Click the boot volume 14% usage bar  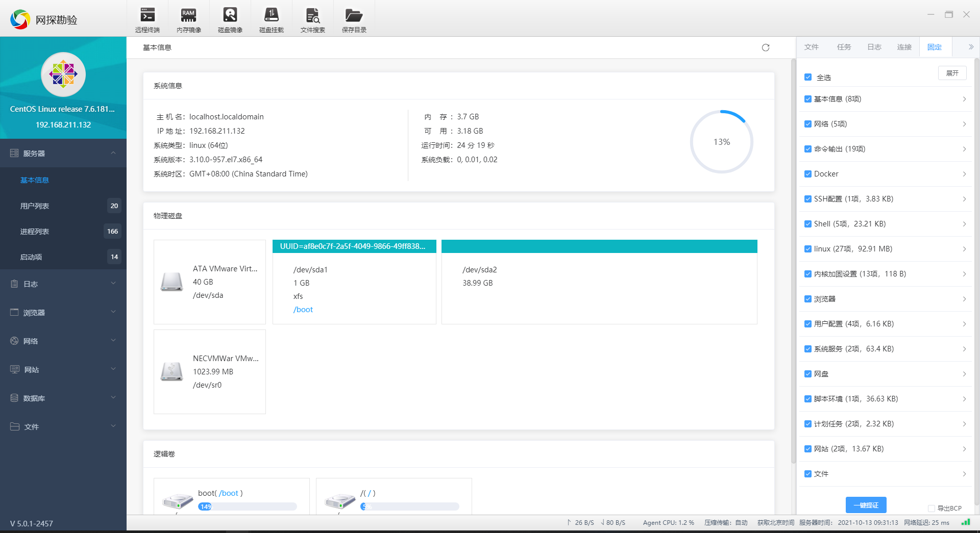248,506
